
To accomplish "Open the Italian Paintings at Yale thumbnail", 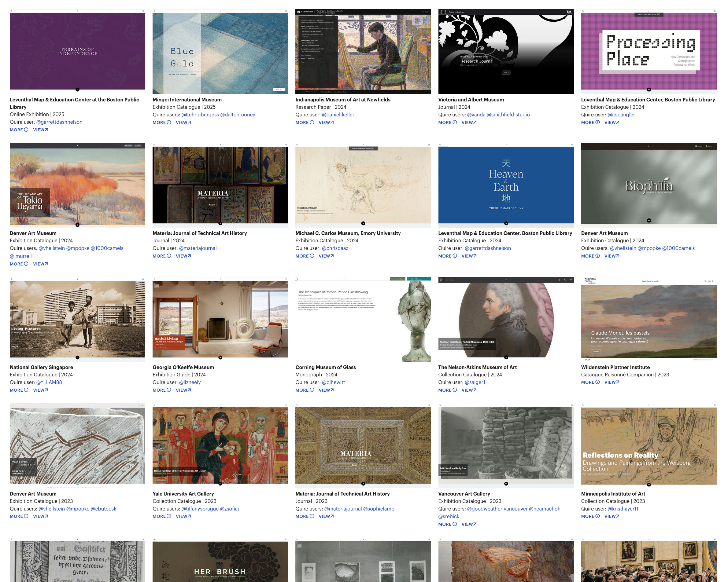I will pyautogui.click(x=220, y=445).
